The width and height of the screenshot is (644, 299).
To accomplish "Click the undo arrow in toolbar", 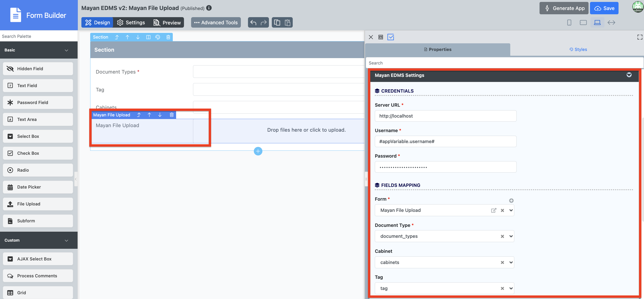I will point(253,23).
